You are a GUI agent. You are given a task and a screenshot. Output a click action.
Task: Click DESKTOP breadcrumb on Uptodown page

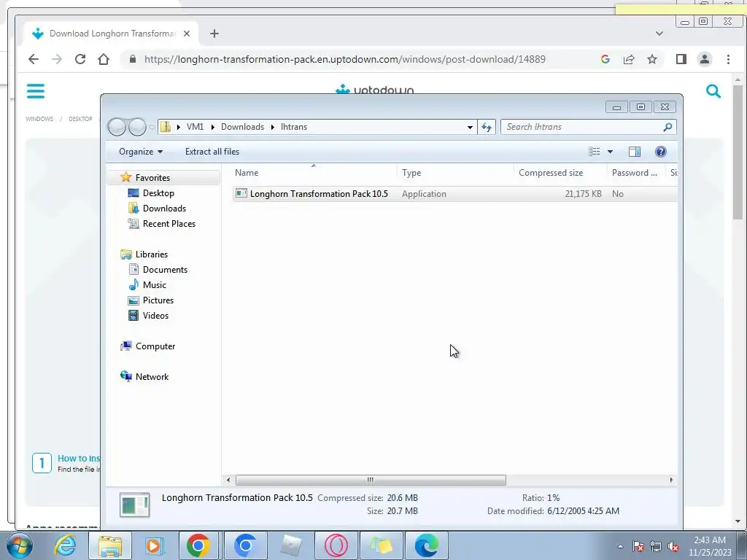[80, 119]
